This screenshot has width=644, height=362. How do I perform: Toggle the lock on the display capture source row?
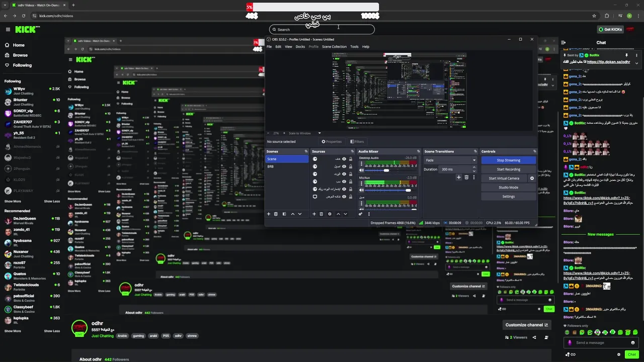(x=350, y=197)
